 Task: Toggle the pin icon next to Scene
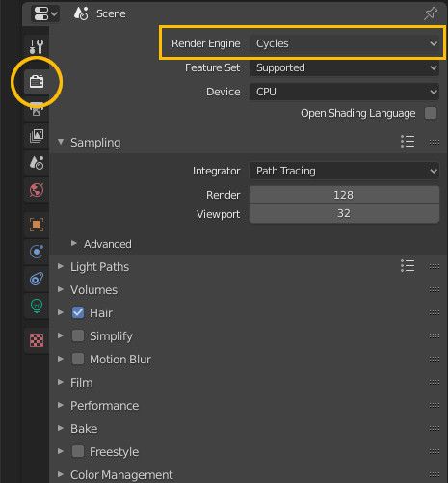(431, 13)
